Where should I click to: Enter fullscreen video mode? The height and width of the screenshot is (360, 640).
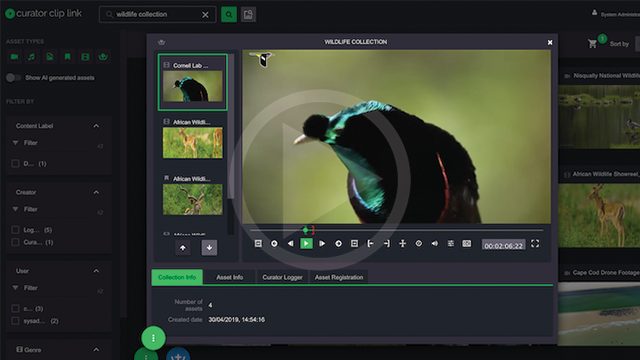[535, 244]
